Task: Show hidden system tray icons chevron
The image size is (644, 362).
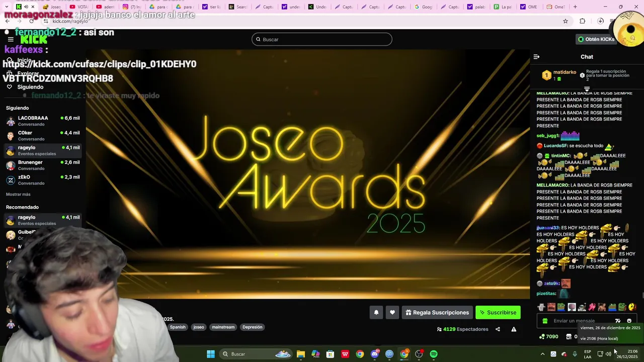Action: pyautogui.click(x=542, y=354)
